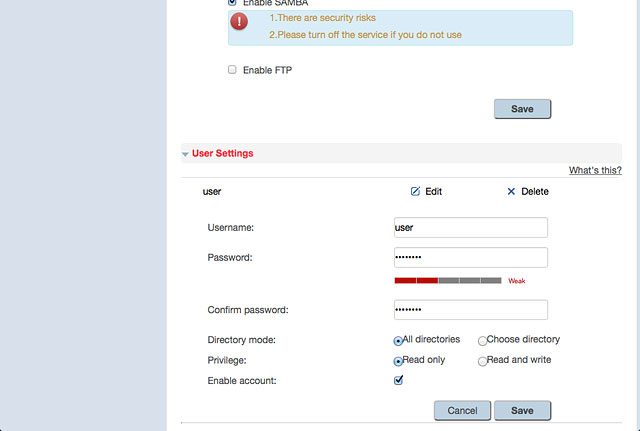The image size is (640, 431).
Task: Uncheck the Enable account checkbox
Action: 398,380
